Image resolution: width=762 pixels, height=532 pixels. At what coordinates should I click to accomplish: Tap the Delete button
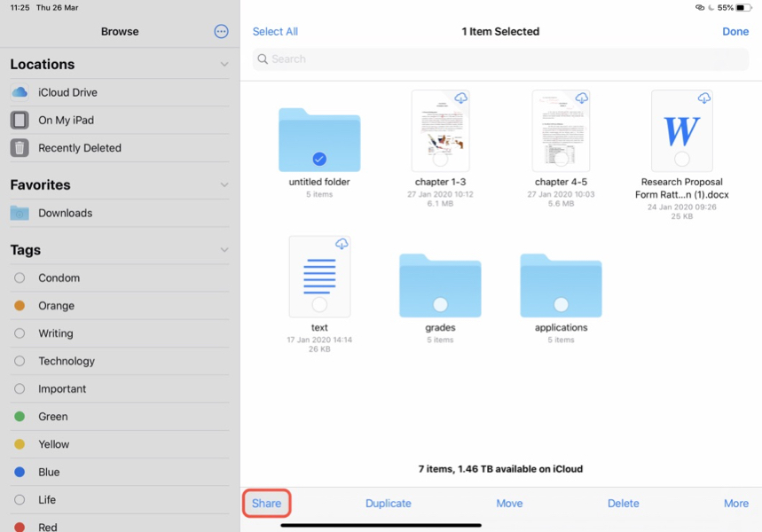point(623,504)
